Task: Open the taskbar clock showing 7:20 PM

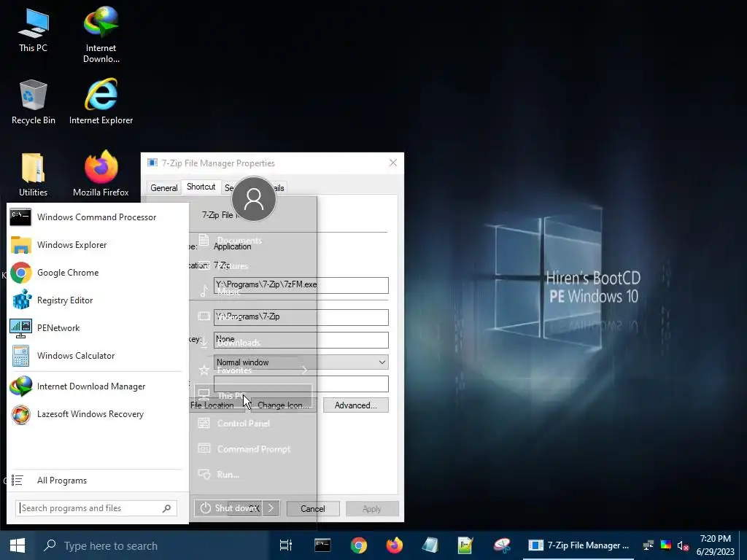Action: [x=715, y=545]
